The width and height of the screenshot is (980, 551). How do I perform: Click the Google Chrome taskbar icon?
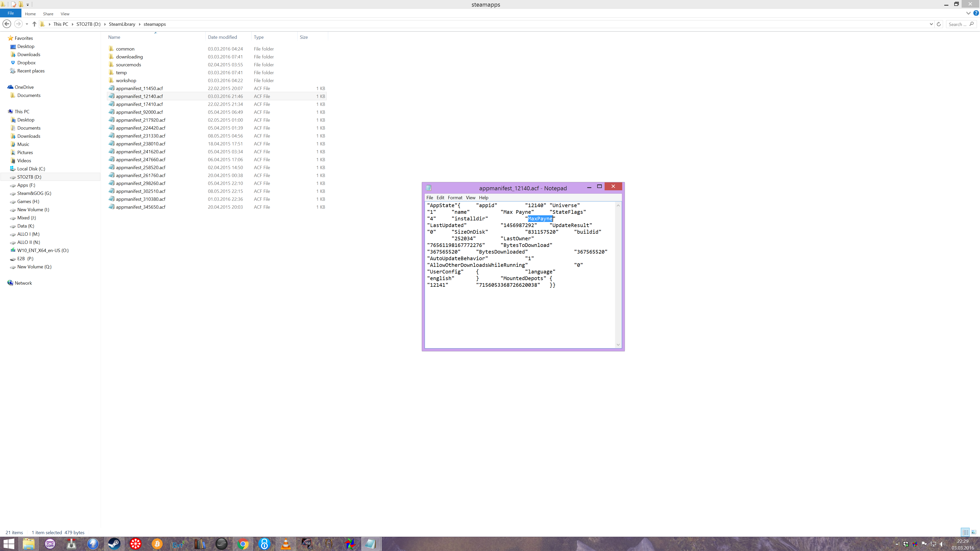tap(243, 544)
